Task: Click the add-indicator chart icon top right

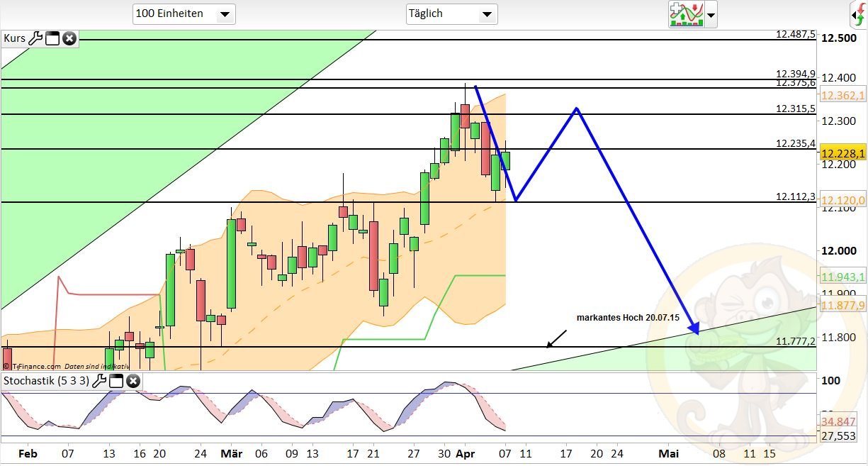Action: (686, 15)
